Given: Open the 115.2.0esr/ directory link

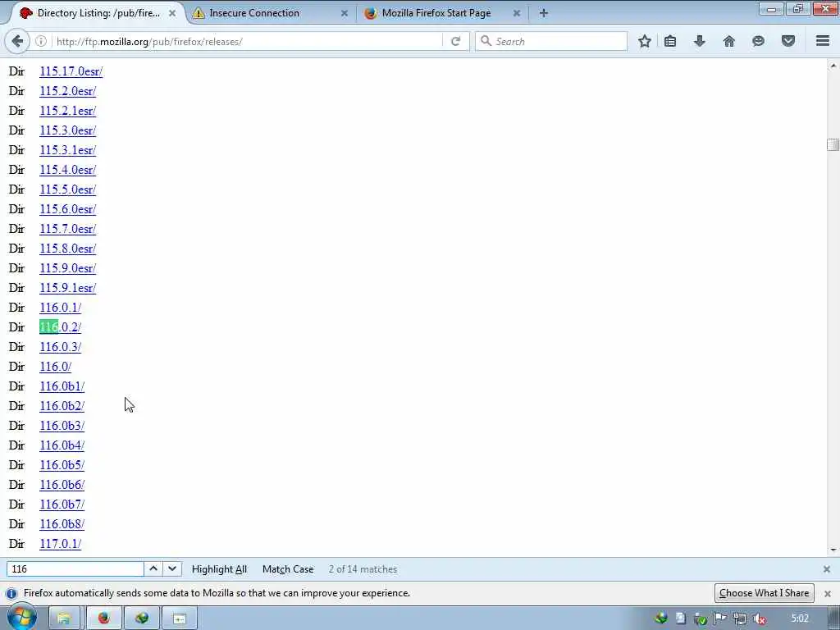Looking at the screenshot, I should (x=67, y=91).
